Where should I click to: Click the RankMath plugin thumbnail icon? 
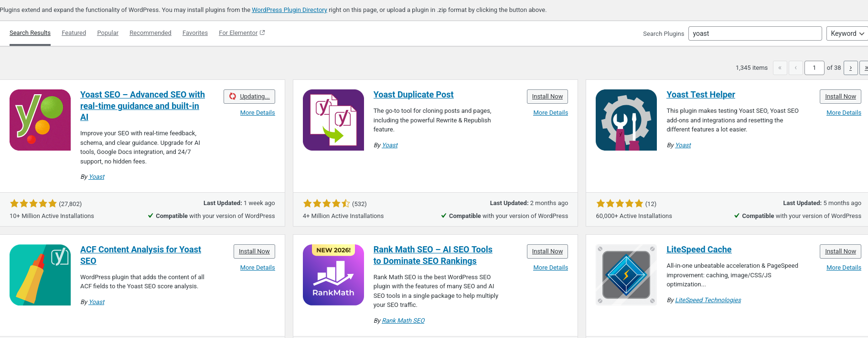[x=333, y=275]
